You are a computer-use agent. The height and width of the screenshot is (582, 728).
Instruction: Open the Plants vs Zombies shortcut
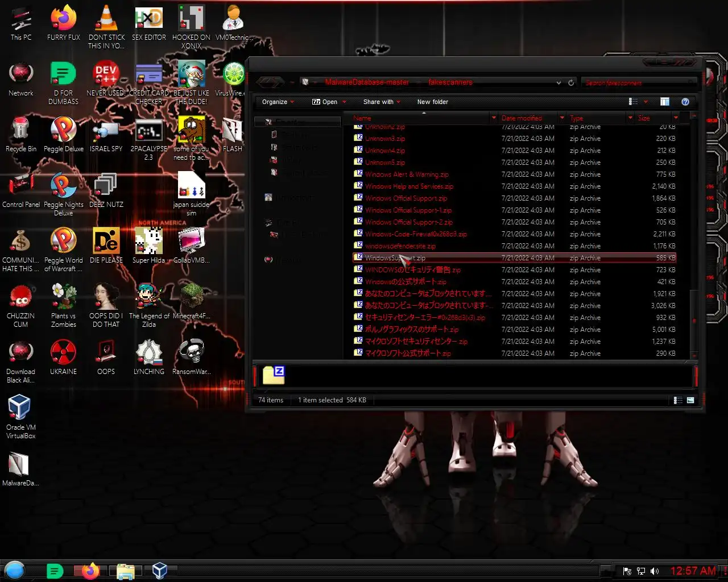(x=64, y=306)
